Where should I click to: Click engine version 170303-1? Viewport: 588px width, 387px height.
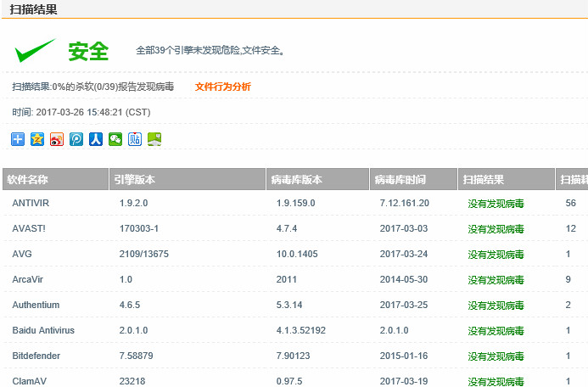pyautogui.click(x=139, y=228)
